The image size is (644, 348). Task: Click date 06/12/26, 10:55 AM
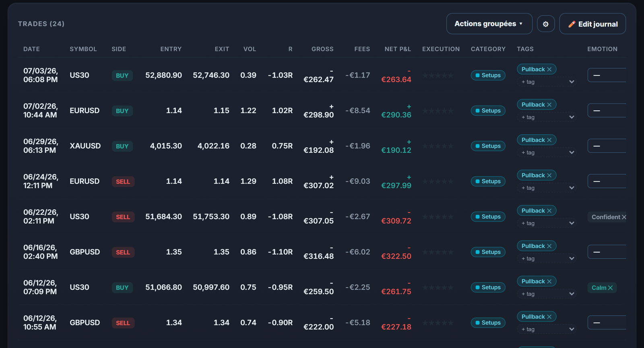point(40,323)
